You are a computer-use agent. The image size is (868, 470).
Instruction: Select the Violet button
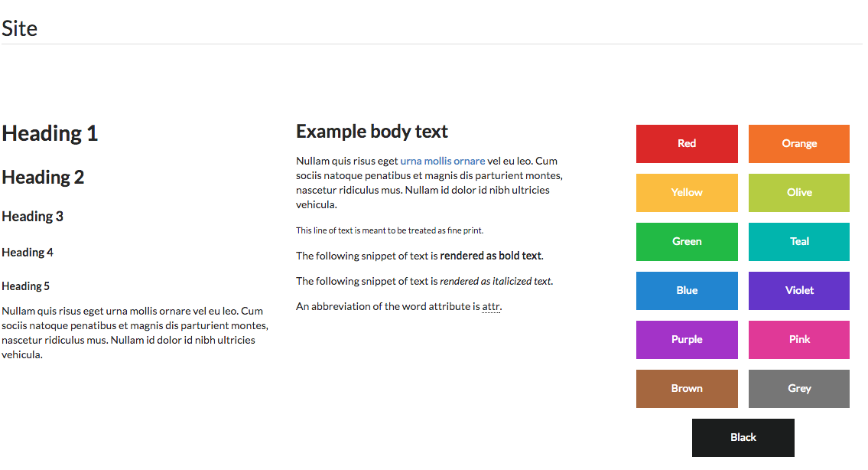click(798, 291)
